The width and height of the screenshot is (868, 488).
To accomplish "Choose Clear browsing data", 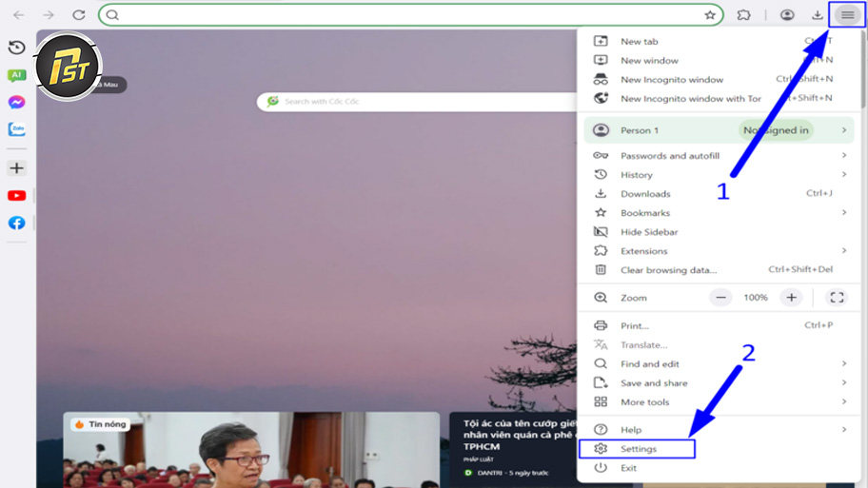I will 719,270.
